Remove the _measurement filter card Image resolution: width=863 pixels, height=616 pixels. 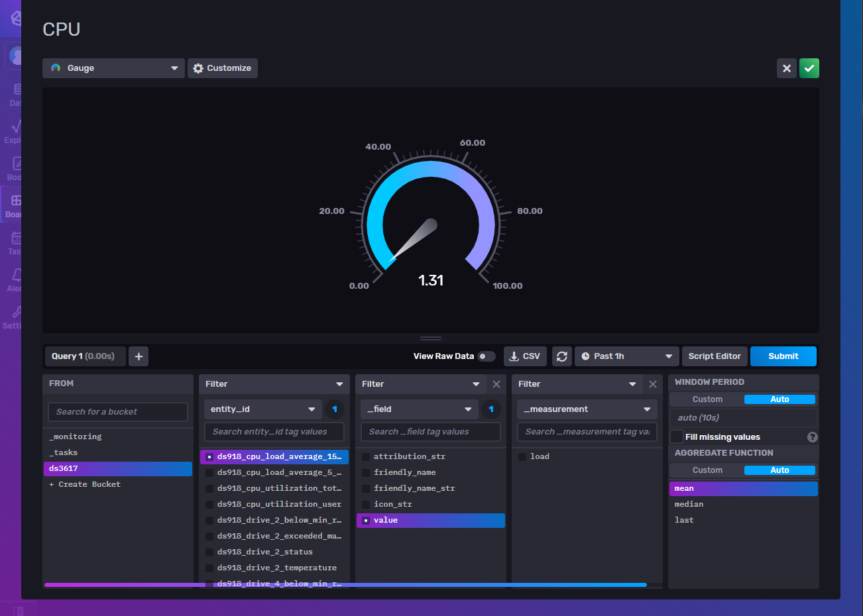pos(653,384)
